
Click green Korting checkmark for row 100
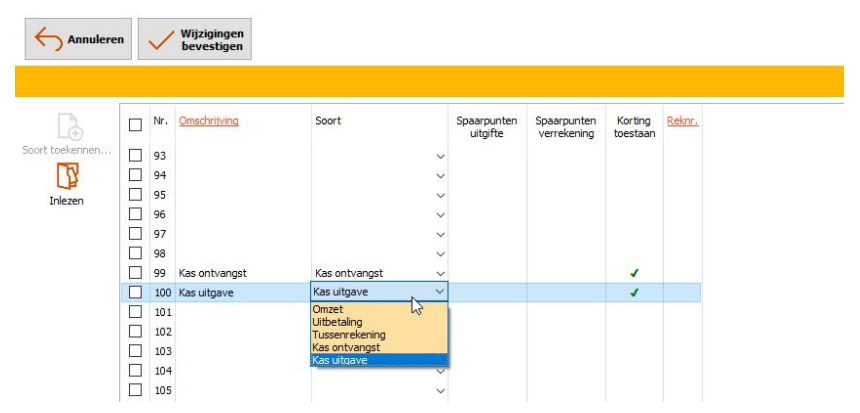point(634,292)
